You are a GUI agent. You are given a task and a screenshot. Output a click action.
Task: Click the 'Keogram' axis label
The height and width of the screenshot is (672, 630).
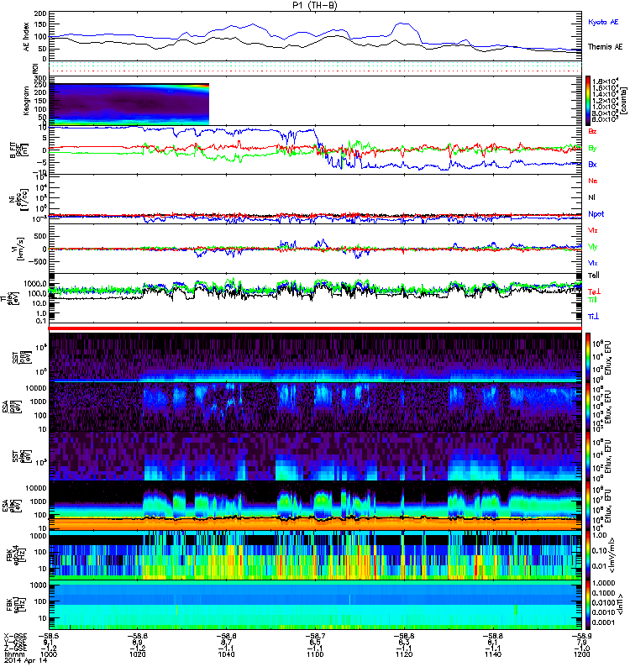[26, 100]
